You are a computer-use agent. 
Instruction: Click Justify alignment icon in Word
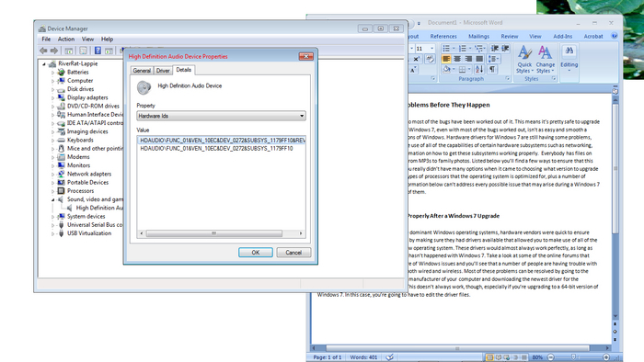point(479,59)
